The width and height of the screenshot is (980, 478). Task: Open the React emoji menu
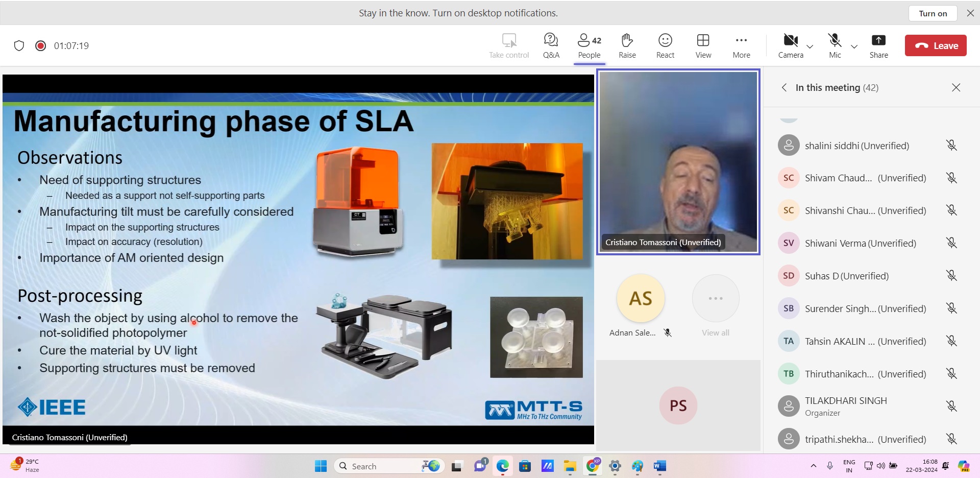coord(665,45)
